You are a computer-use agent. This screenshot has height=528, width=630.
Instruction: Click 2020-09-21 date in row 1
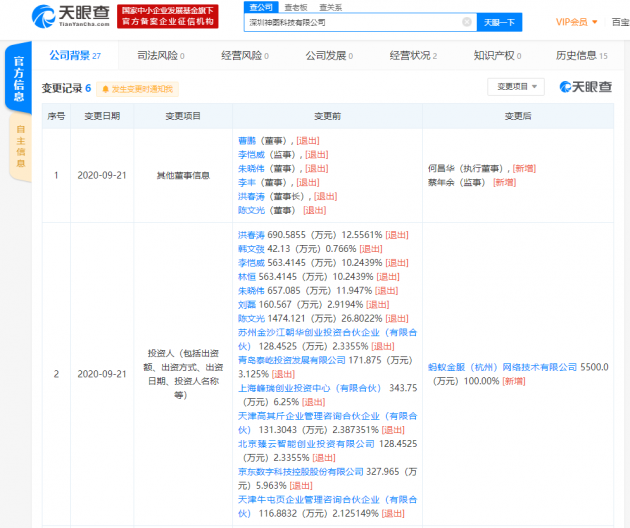[x=102, y=175]
